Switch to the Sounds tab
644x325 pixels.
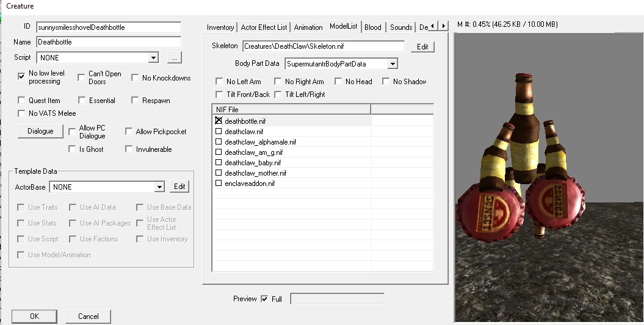(x=401, y=27)
